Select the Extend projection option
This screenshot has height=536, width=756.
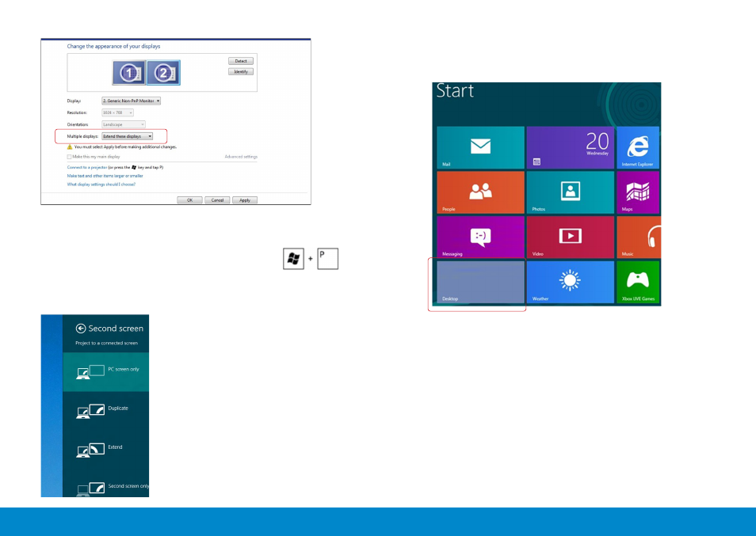pyautogui.click(x=106, y=450)
